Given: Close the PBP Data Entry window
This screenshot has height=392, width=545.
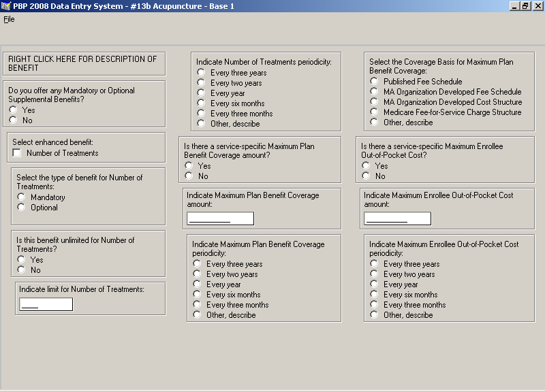Looking at the screenshot, I should tap(538, 6).
